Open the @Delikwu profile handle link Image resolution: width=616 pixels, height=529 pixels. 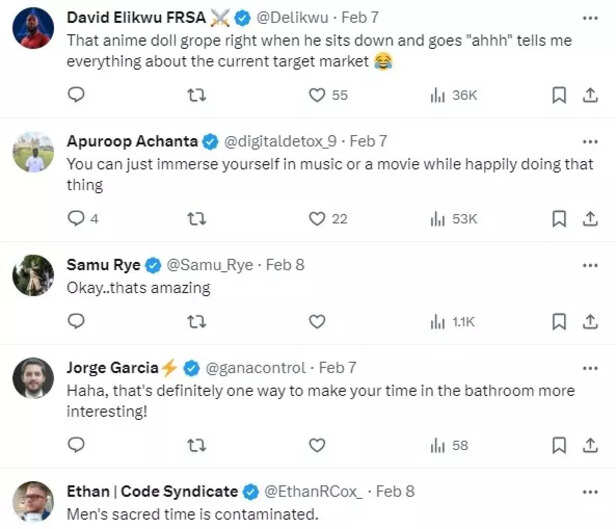(294, 17)
